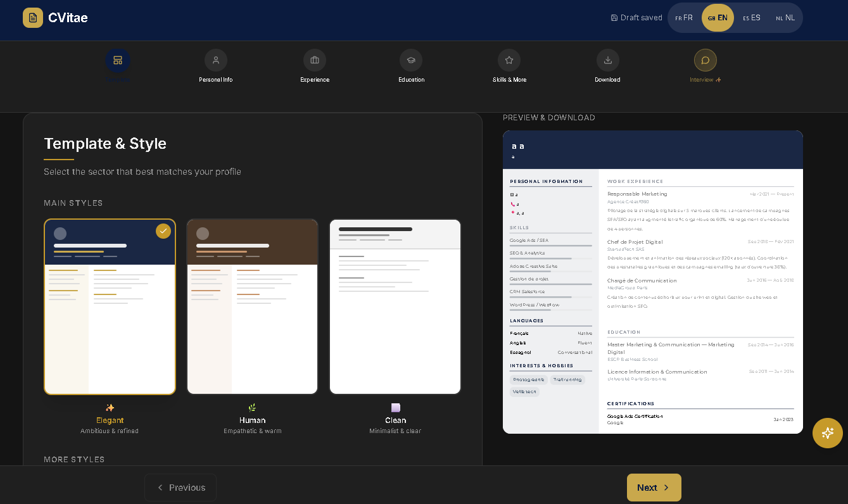Screen dimensions: 848x504
Task: Click the Draft saved disk icon
Action: (x=614, y=18)
